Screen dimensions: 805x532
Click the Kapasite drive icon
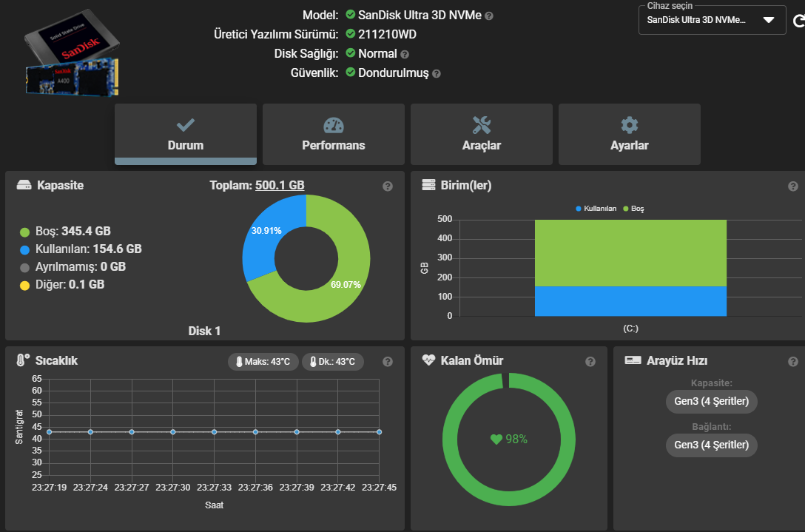pyautogui.click(x=24, y=185)
